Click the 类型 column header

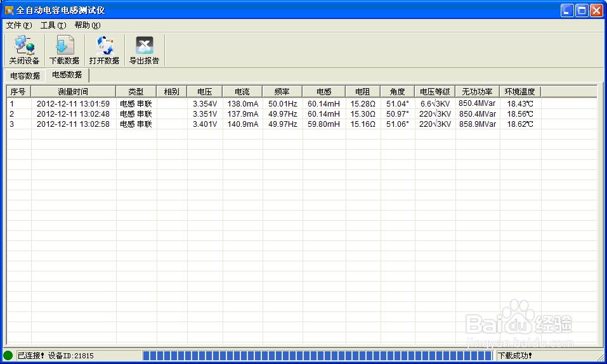click(x=136, y=92)
